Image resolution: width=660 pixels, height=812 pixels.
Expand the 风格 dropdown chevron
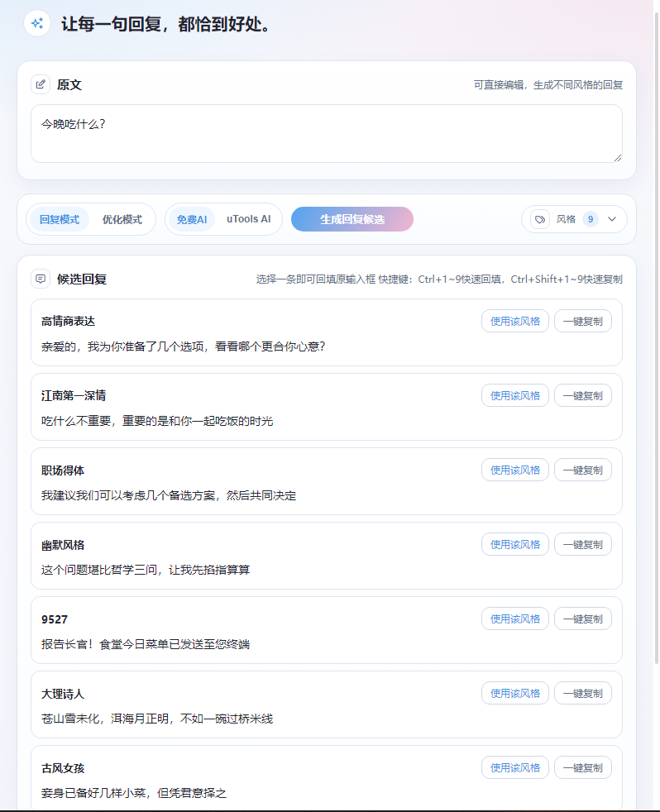(612, 219)
